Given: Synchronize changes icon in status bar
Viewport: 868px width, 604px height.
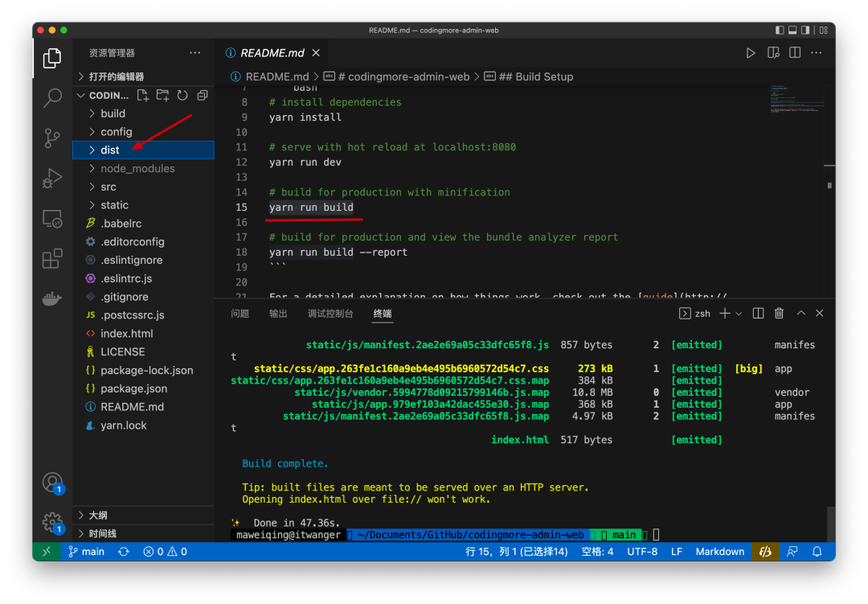Looking at the screenshot, I should click(x=124, y=552).
